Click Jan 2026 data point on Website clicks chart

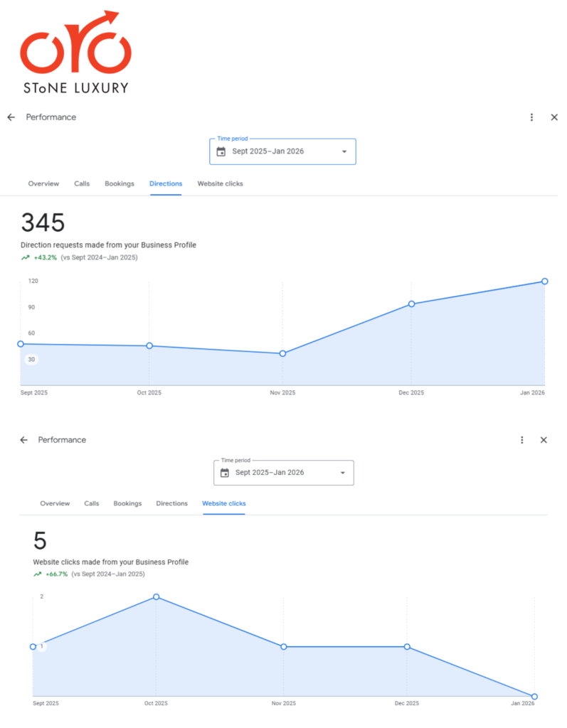pyautogui.click(x=534, y=697)
